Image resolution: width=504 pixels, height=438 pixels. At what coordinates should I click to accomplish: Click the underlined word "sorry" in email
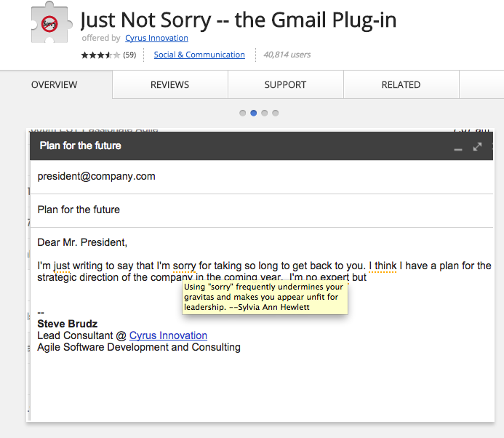point(184,266)
